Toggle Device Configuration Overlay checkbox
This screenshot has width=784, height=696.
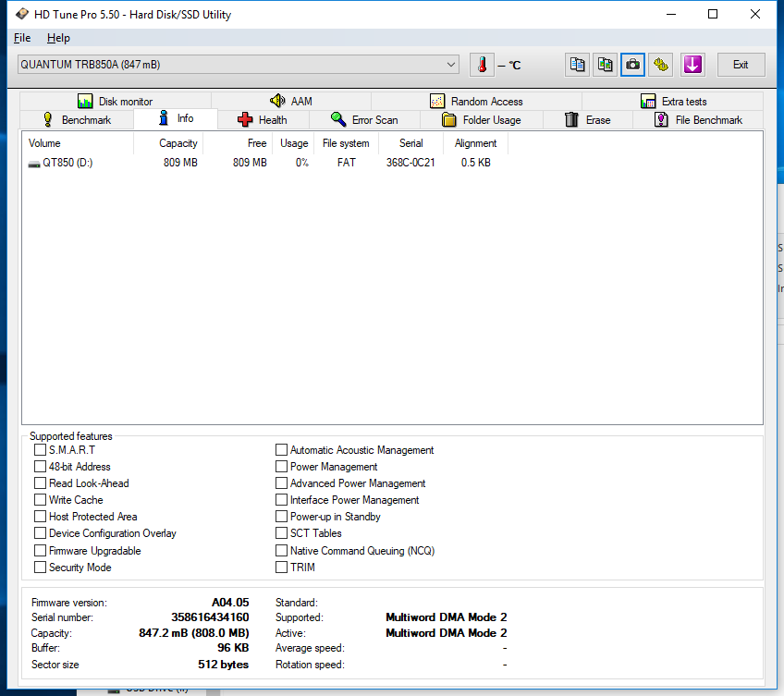40,532
